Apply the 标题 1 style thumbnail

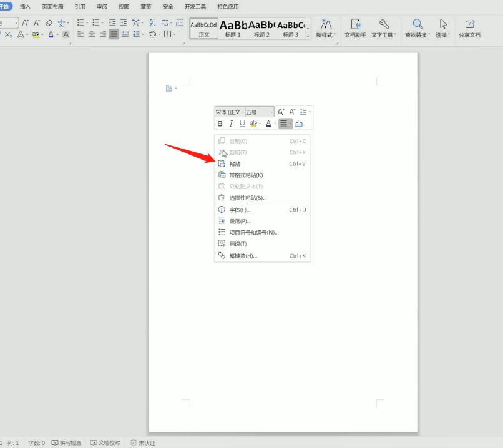(x=233, y=29)
